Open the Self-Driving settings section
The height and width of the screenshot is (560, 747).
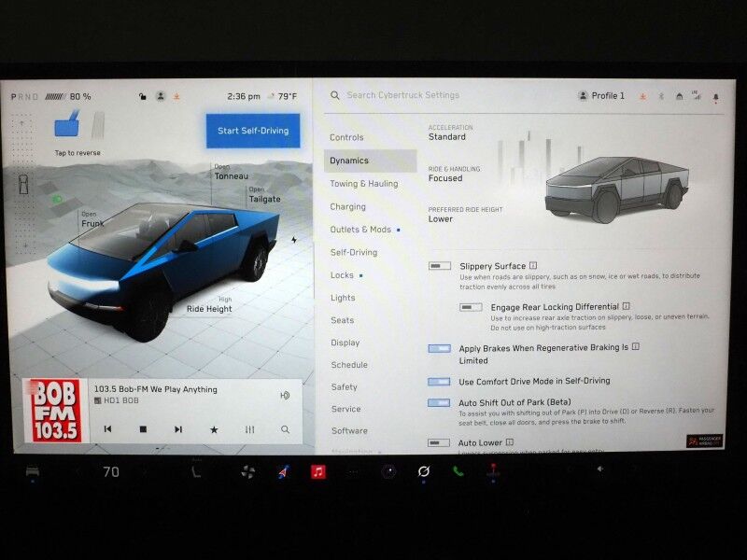point(354,252)
